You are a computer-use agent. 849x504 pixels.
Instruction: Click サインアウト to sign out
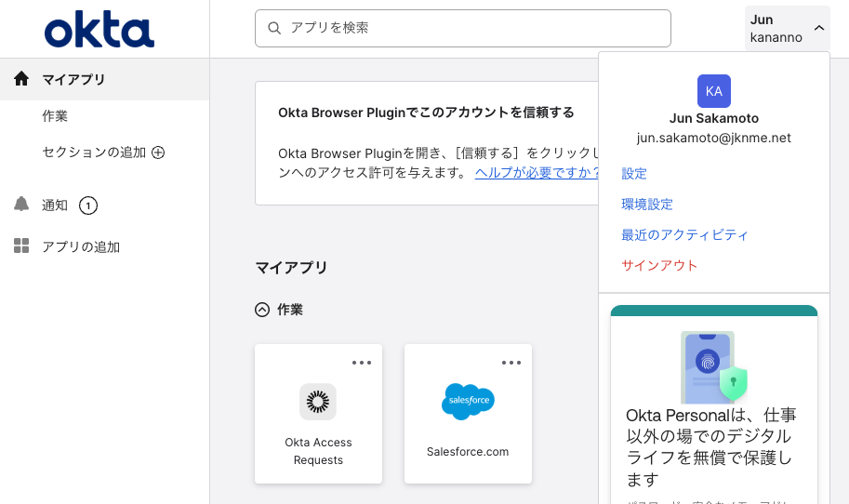(x=659, y=266)
